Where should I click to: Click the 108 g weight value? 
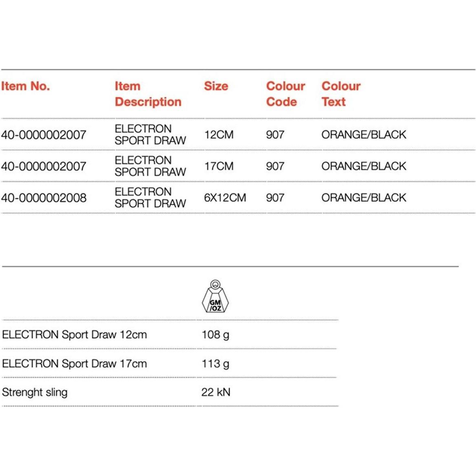tap(215, 335)
